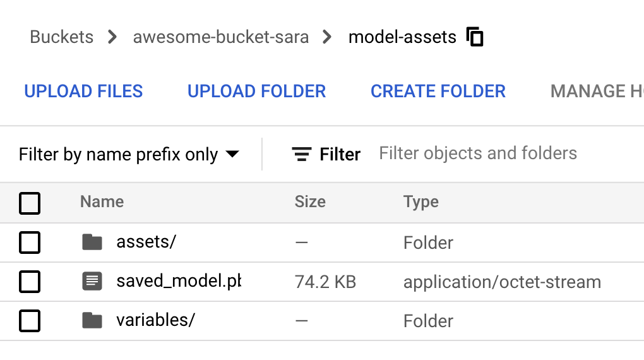This screenshot has height=360, width=644.
Task: Click Upload Files button
Action: pos(83,91)
